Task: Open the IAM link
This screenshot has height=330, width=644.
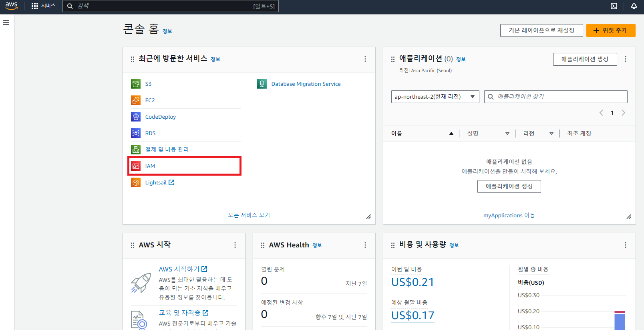Action: click(x=150, y=166)
